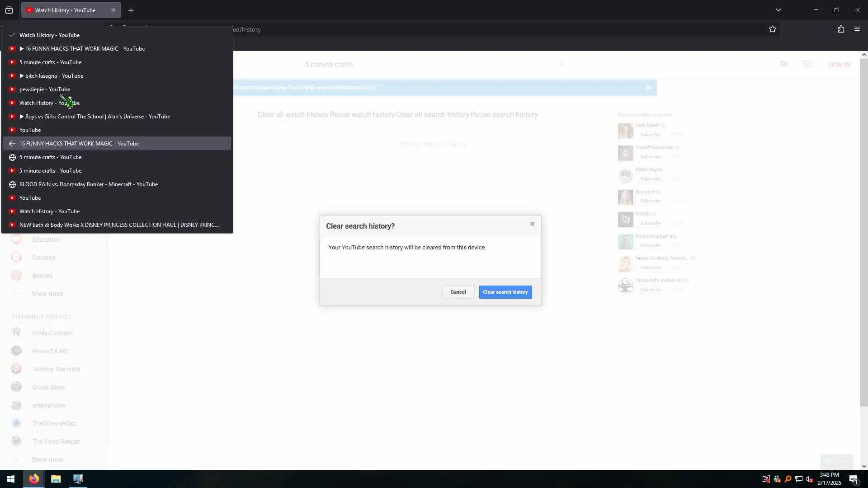Choose bitch lasagna - YouTube history item
The width and height of the screenshot is (868, 488).
(x=54, y=76)
